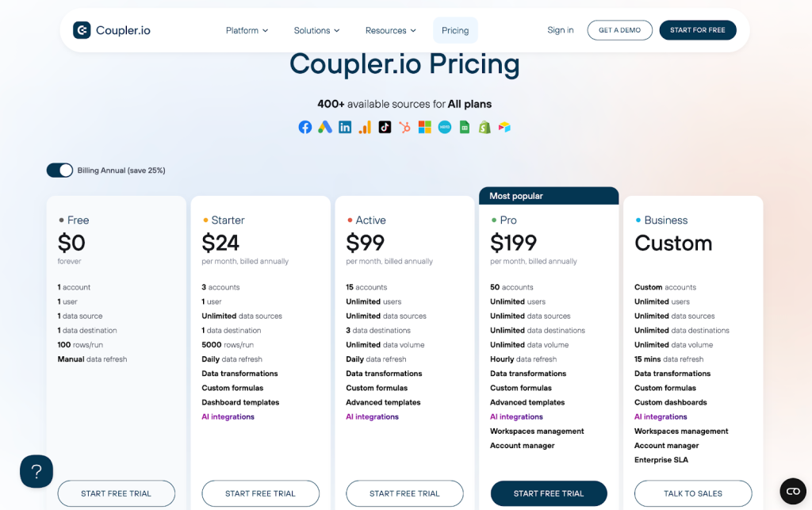
Task: Expand the Resources dropdown menu
Action: [390, 30]
